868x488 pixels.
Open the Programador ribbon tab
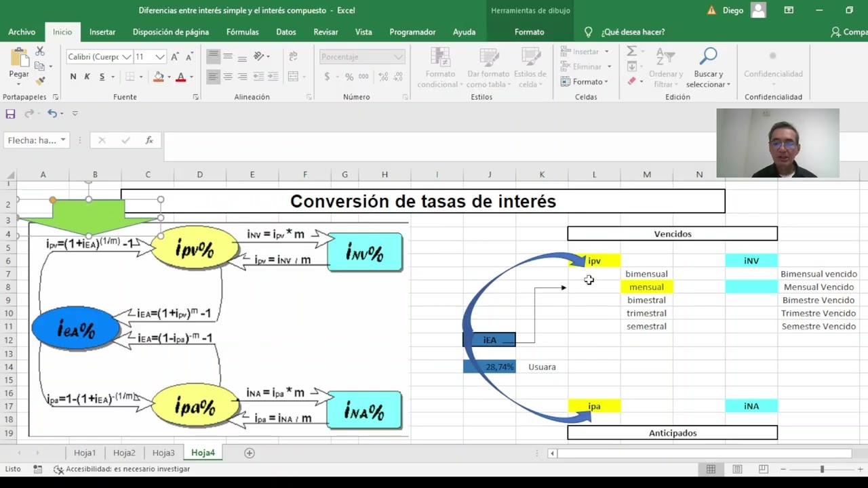412,32
